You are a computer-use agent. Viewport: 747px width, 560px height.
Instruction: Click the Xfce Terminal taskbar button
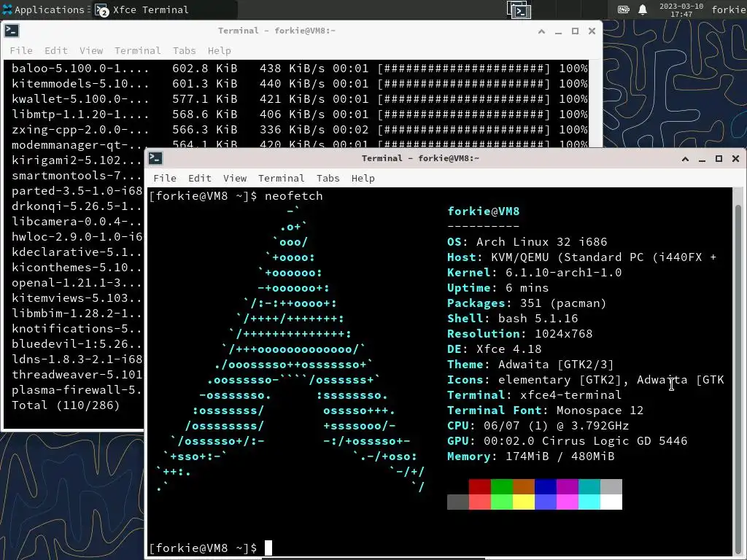coord(164,9)
